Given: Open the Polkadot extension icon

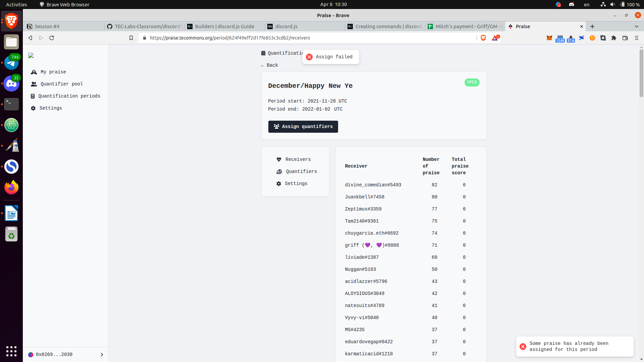Looking at the screenshot, I should pyautogui.click(x=592, y=38).
